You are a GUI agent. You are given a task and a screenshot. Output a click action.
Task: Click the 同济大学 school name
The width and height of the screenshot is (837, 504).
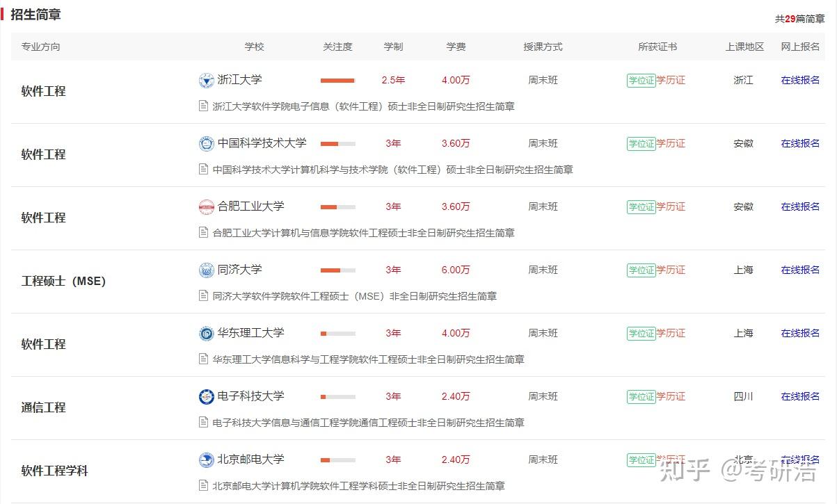239,270
